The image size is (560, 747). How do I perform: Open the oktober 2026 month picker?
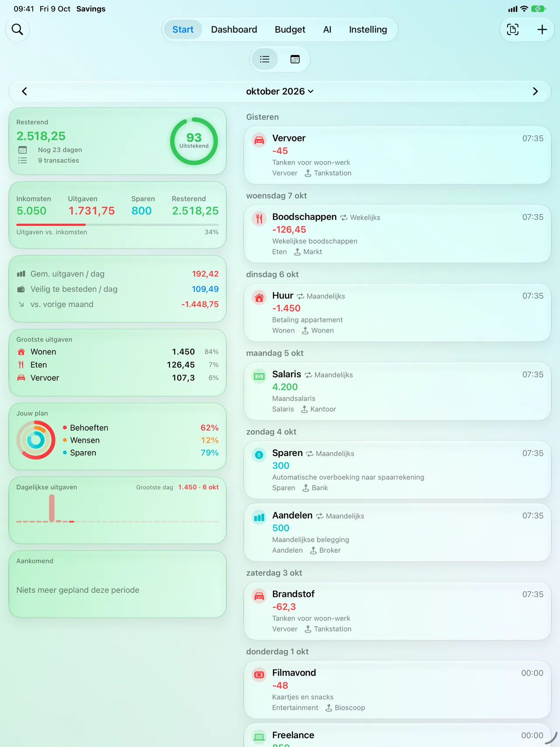point(280,91)
